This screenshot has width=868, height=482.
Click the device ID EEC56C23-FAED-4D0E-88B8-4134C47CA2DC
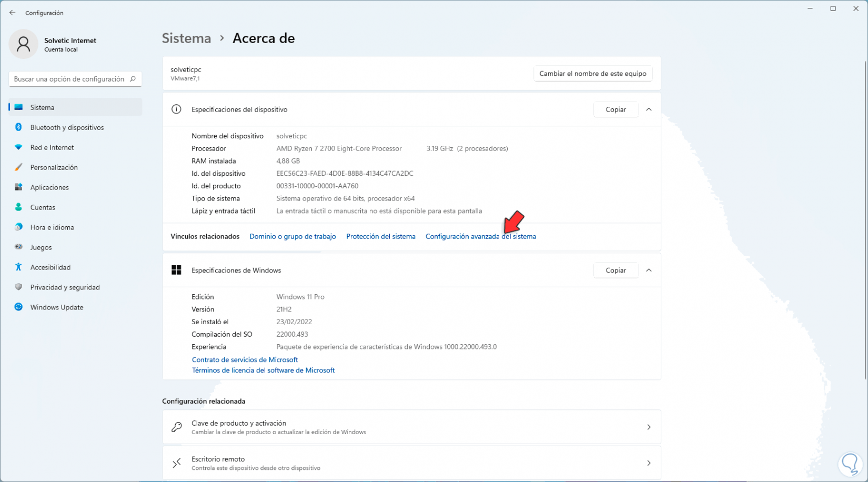pos(345,174)
